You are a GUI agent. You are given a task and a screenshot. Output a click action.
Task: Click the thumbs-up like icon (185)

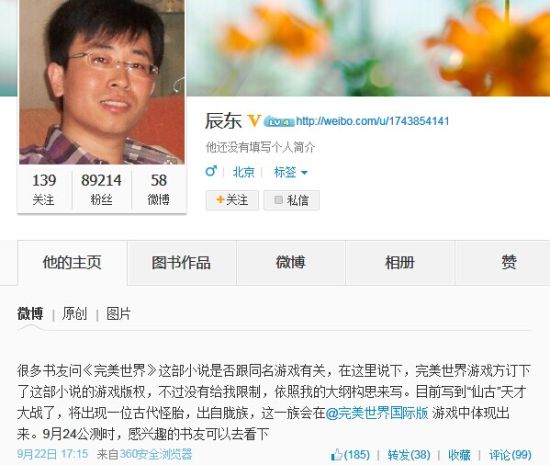click(x=336, y=454)
